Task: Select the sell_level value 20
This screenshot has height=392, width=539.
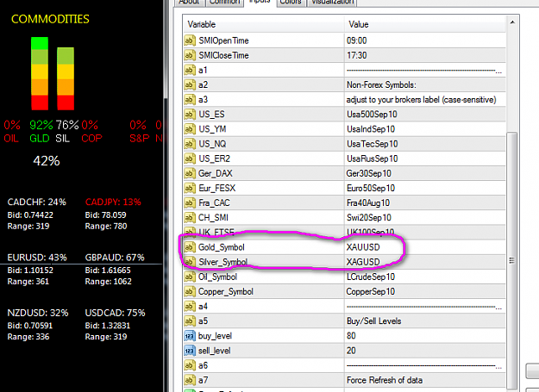Action: [351, 351]
